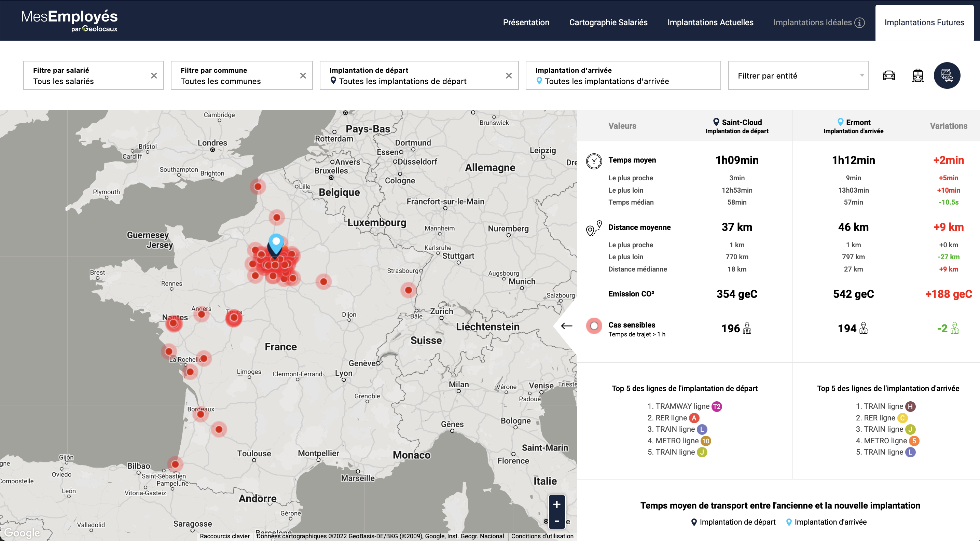Zoom in on the map
The width and height of the screenshot is (980, 541).
point(556,504)
